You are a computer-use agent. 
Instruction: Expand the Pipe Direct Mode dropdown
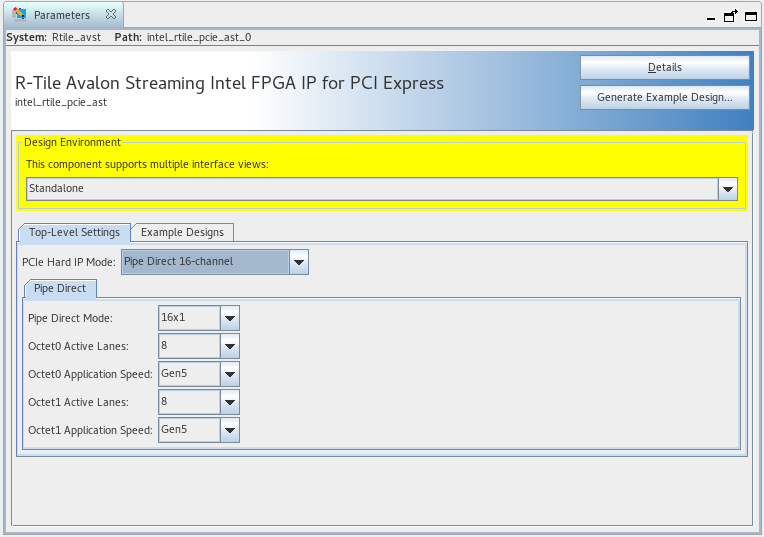(230, 318)
